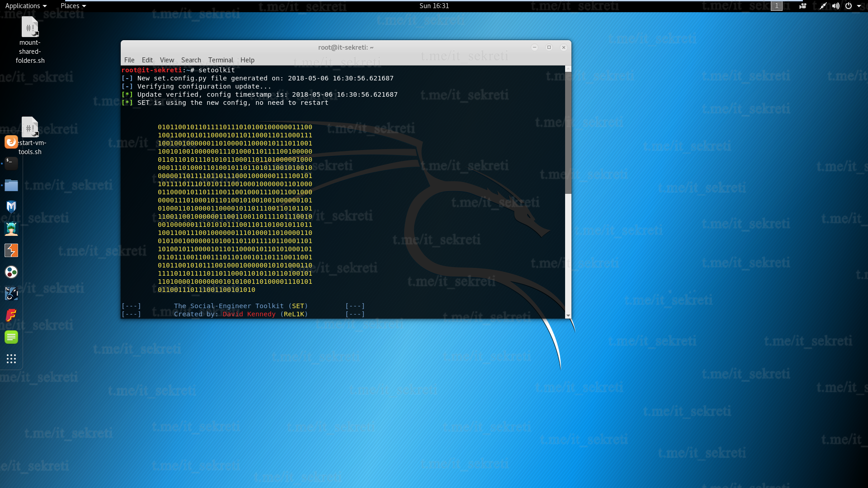The height and width of the screenshot is (488, 868).
Task: Expand the Places menu
Action: click(x=73, y=6)
